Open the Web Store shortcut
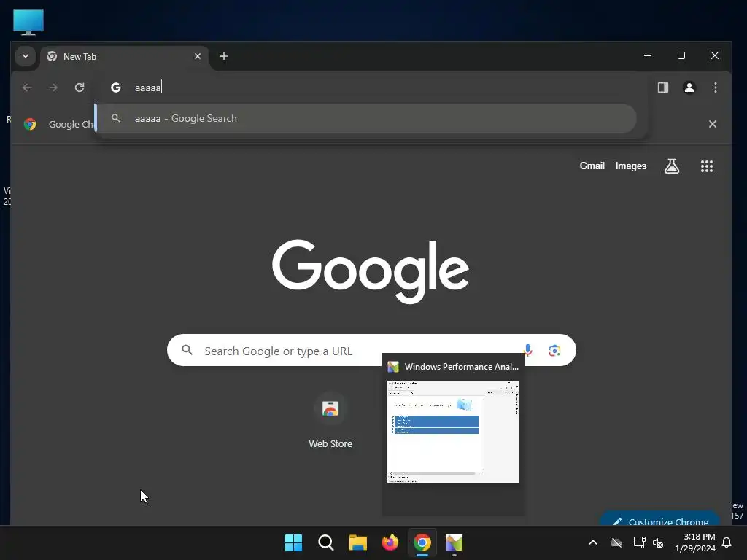This screenshot has height=560, width=747. tap(330, 409)
